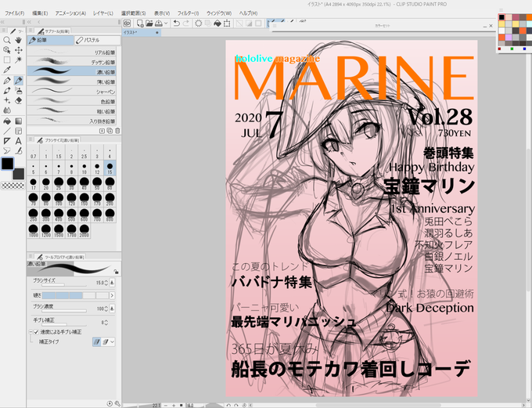Viewport: 532px width, 408px height.
Task: Choose the リアル鉛筆 sub tool
Action: (x=72, y=52)
